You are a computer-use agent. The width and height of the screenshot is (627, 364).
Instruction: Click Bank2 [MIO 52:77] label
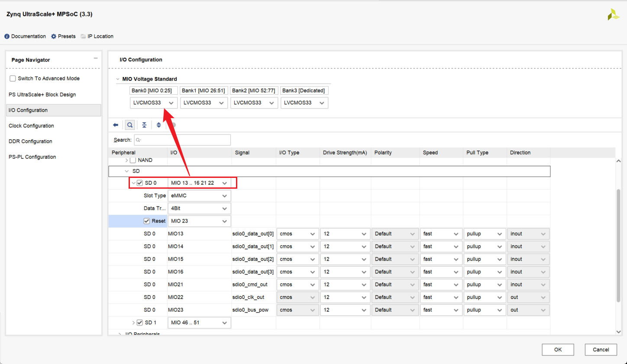[x=254, y=90]
